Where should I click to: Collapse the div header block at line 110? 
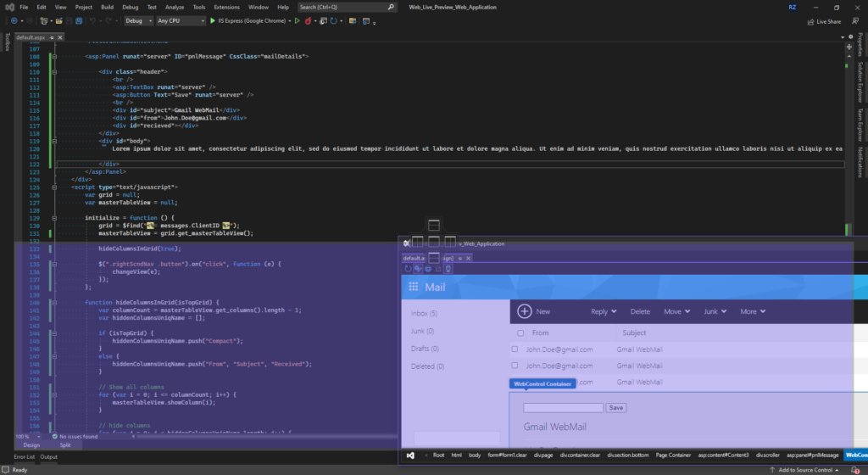click(54, 72)
